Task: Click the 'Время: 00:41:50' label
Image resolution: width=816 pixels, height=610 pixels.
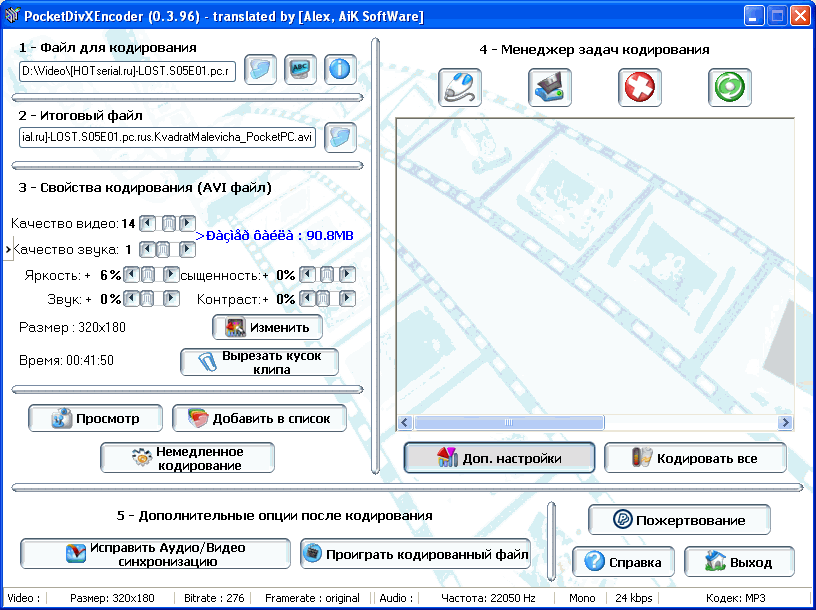Action: pyautogui.click(x=66, y=360)
